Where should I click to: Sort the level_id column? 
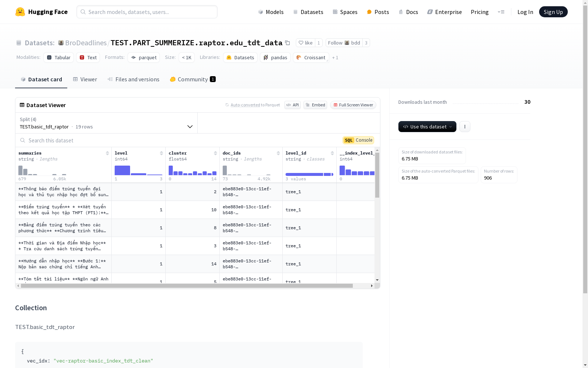[x=332, y=153]
